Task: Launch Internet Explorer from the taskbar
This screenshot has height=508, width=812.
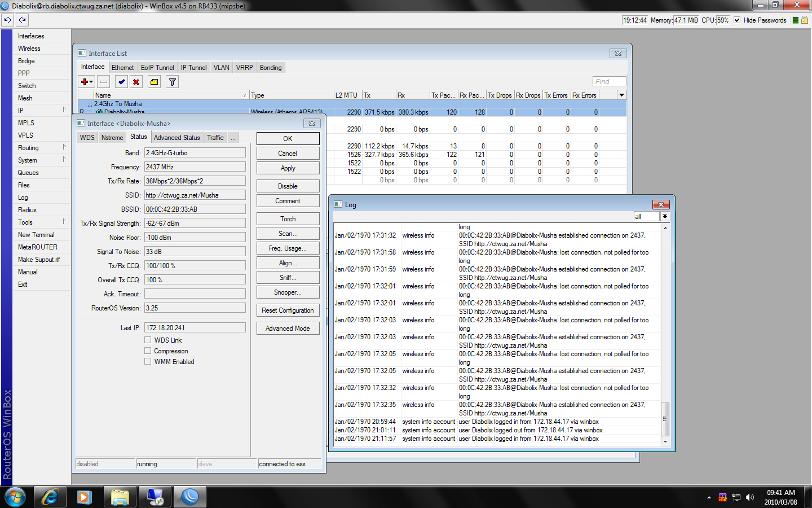Action: point(50,497)
